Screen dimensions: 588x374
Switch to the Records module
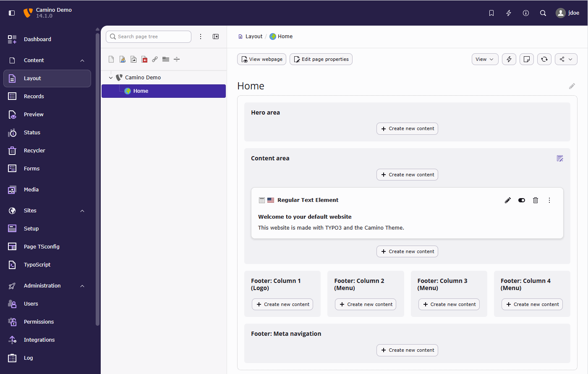[34, 96]
